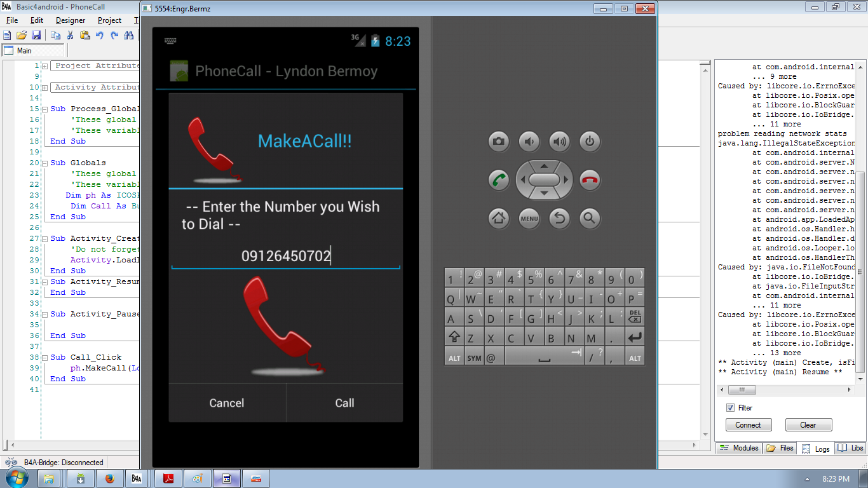Click the Paste clipboard icon
868x488 pixels.
coord(85,35)
